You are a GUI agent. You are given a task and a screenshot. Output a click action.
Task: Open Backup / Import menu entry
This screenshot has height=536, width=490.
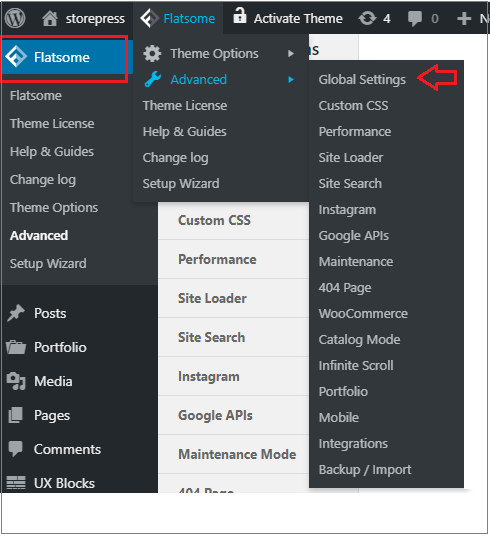(x=365, y=470)
